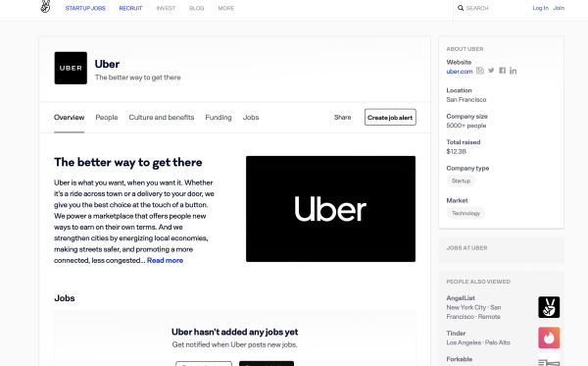Click the Share button
This screenshot has width=588, height=366.
(342, 118)
